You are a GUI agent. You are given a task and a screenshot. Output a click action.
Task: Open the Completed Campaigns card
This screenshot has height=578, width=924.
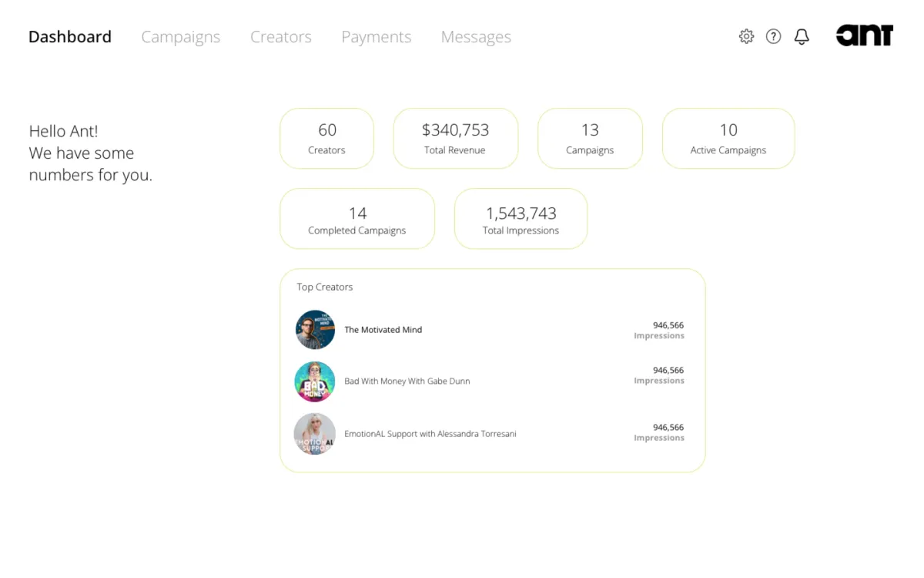(x=357, y=218)
